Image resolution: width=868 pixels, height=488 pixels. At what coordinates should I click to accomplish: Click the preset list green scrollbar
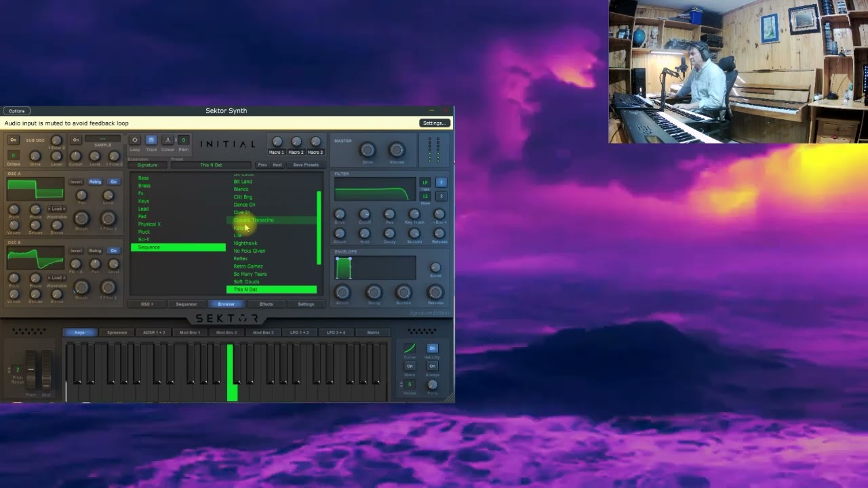319,228
